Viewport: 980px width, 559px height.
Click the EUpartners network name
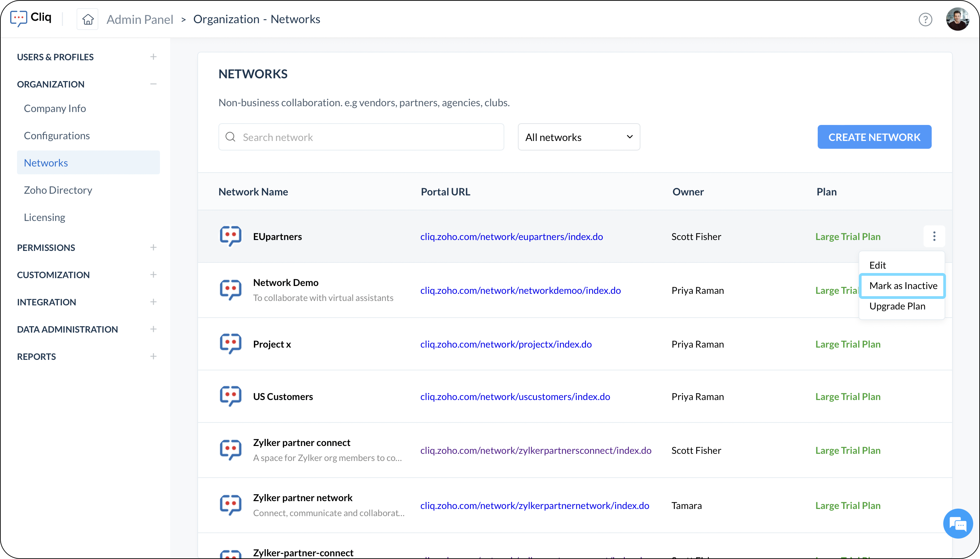[x=277, y=237]
